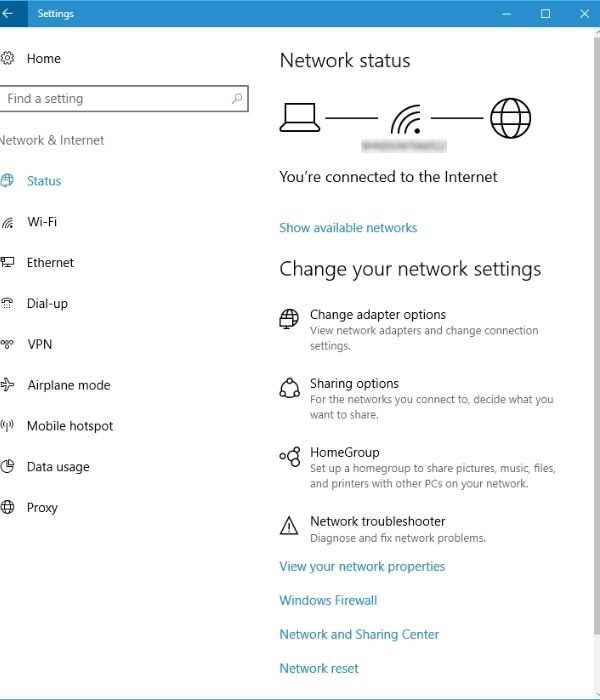Image resolution: width=600 pixels, height=700 pixels.
Task: Click the Find a setting search box
Action: pos(115,99)
